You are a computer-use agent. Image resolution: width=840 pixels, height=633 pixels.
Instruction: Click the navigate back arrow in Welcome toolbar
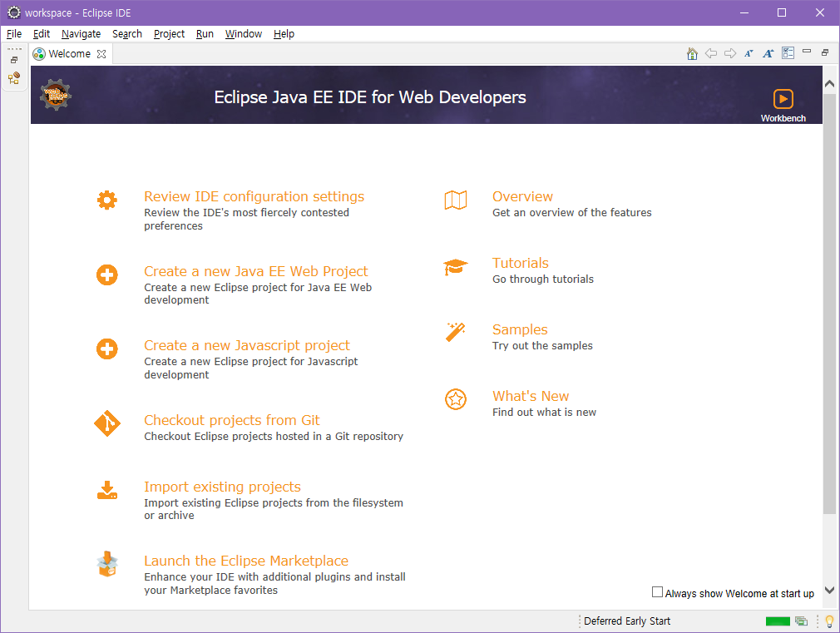tap(711, 53)
